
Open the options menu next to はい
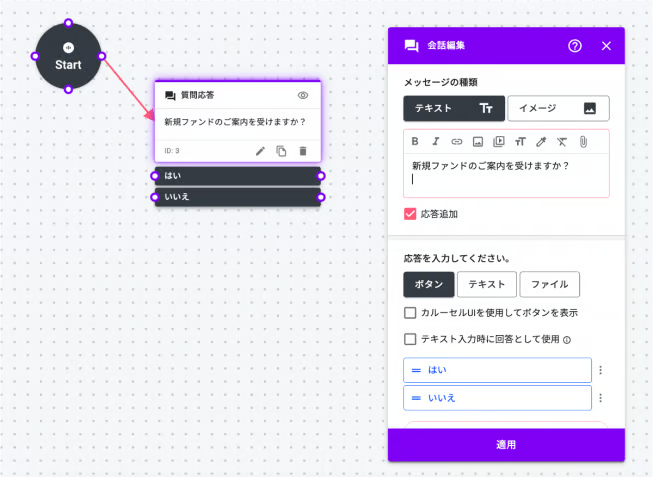click(x=601, y=370)
